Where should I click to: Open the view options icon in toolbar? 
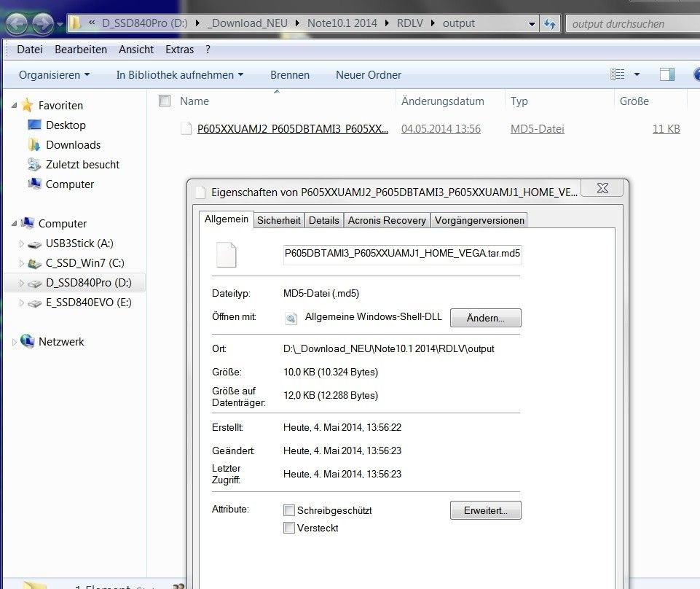618,74
